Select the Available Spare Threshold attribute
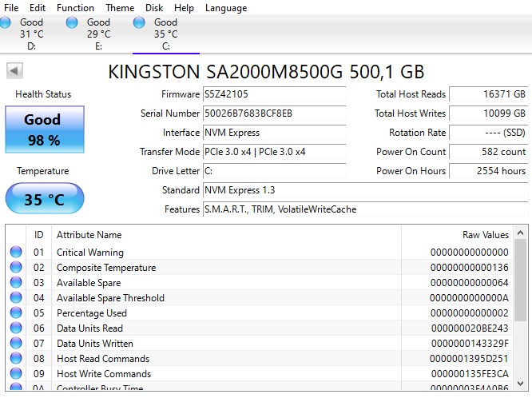532x398 pixels. [110, 298]
